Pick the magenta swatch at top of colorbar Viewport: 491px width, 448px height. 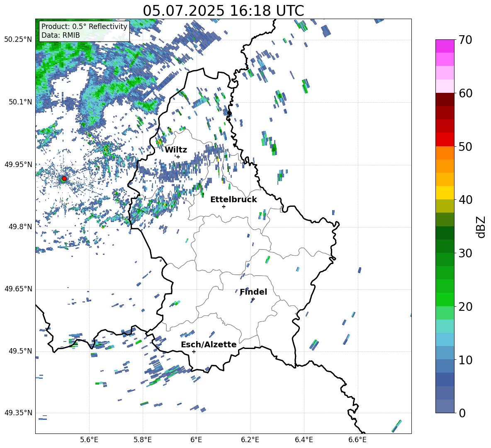click(445, 46)
